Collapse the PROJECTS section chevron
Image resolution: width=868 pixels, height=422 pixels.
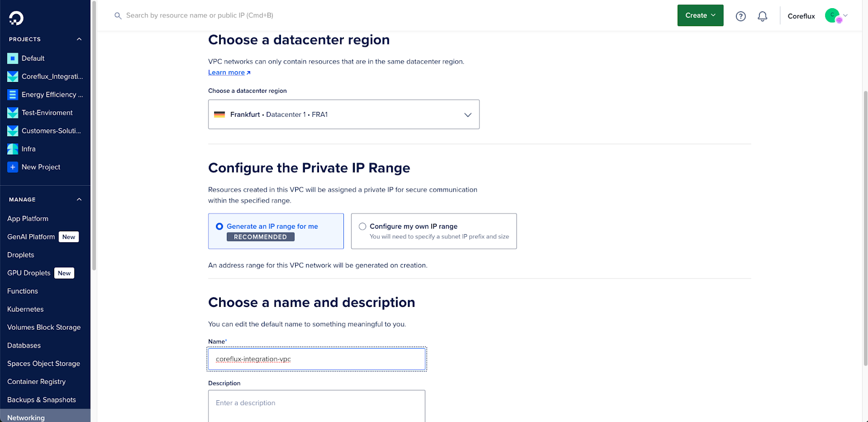(x=79, y=39)
